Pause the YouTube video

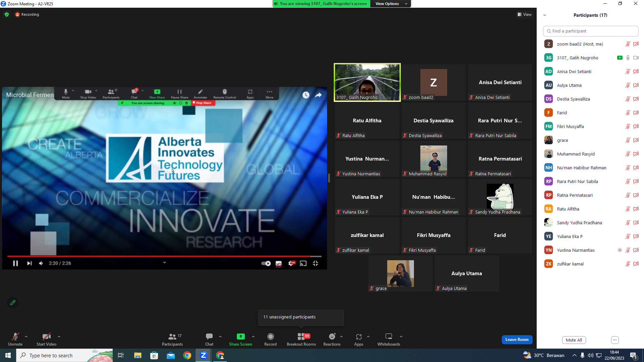(15, 263)
